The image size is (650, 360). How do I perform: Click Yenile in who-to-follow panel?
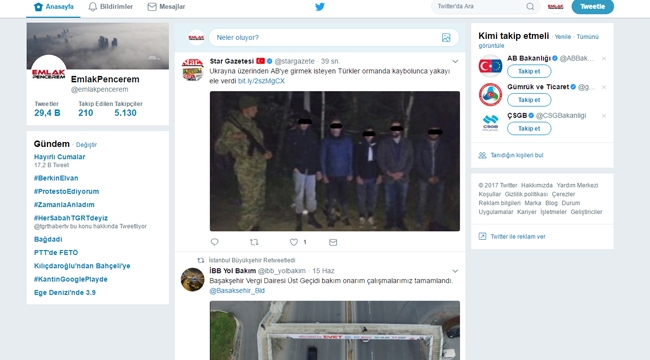coord(563,37)
